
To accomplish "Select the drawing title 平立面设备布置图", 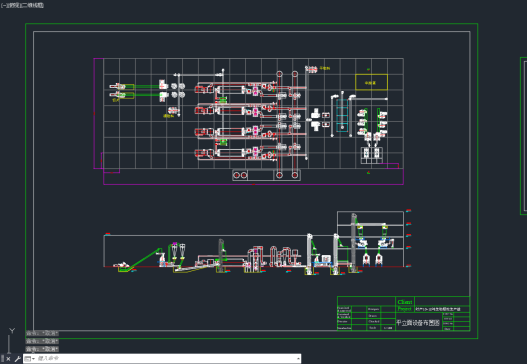I will point(418,323).
